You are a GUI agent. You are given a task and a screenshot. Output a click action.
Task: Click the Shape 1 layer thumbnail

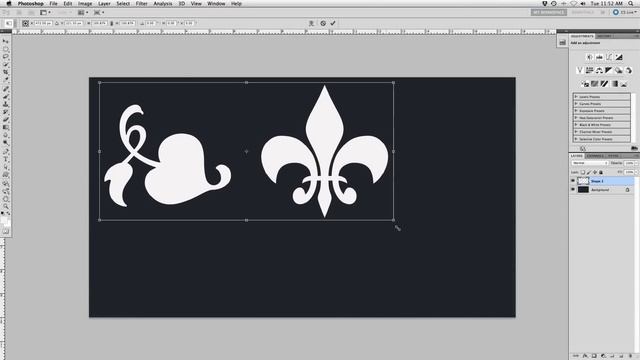click(583, 181)
